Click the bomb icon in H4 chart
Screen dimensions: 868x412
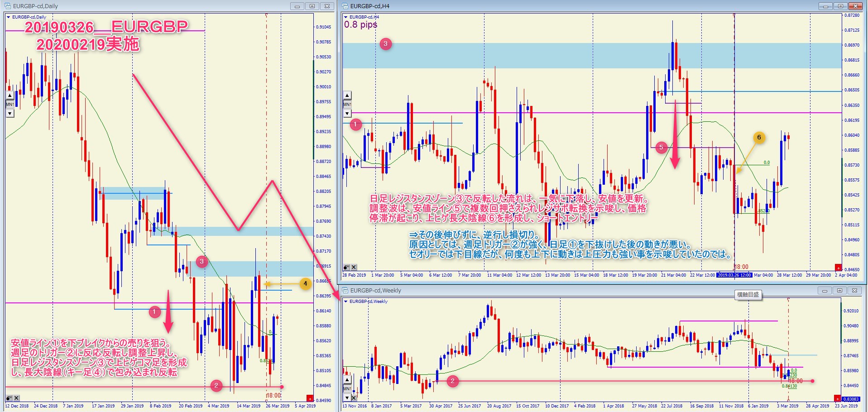346,268
